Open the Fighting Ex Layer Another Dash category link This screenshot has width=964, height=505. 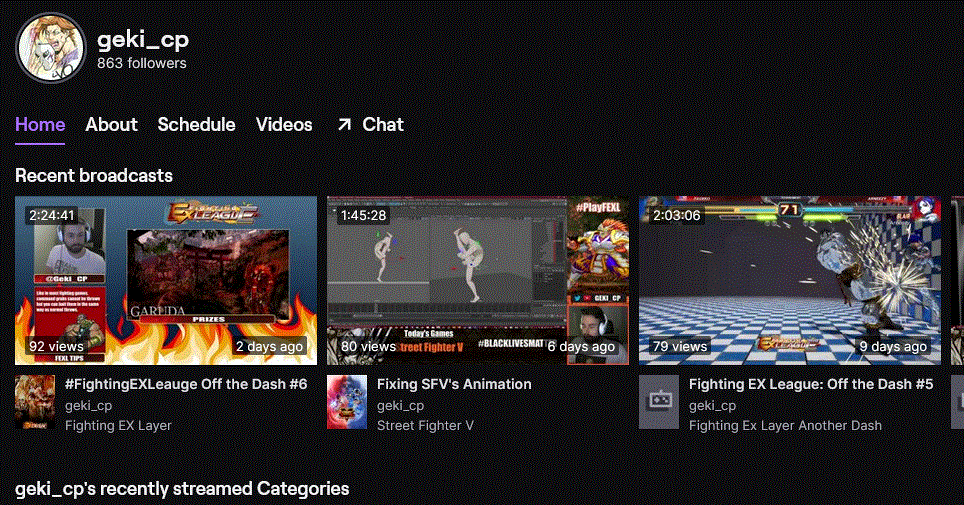tap(785, 425)
